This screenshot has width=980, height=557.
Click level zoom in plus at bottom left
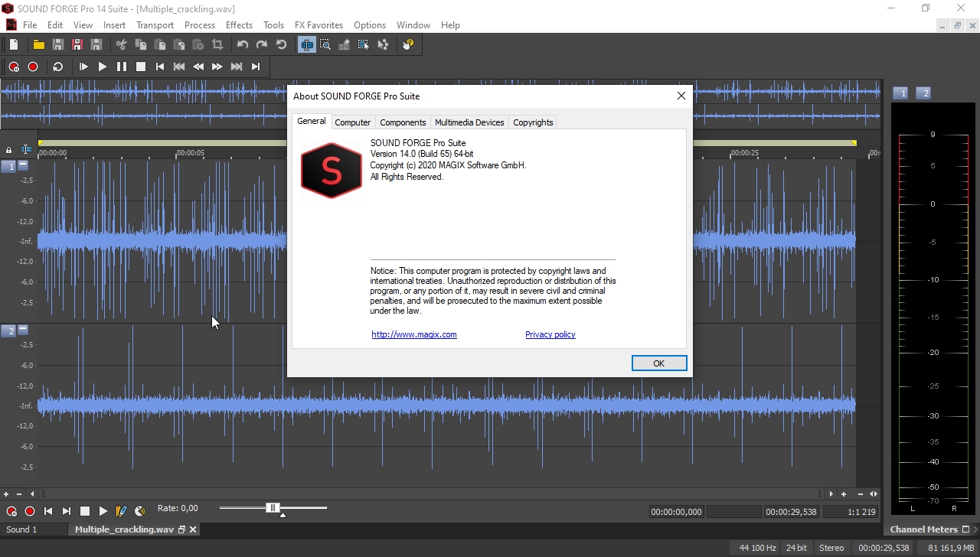(x=6, y=494)
